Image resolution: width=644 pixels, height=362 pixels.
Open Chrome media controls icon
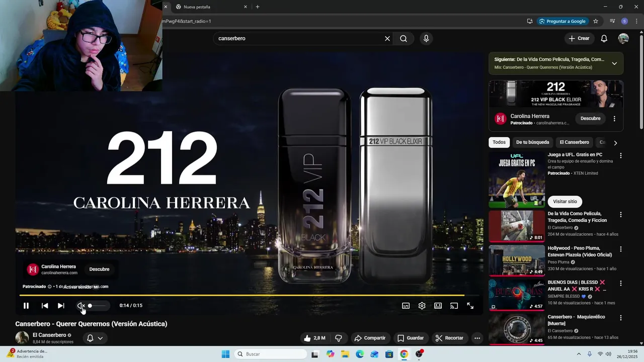[612, 21]
